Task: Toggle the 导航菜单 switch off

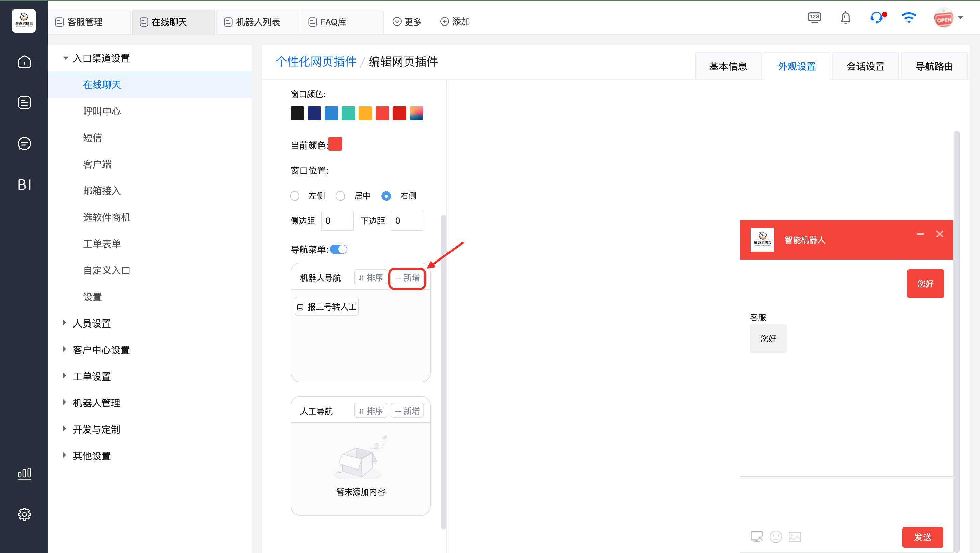Action: [338, 250]
